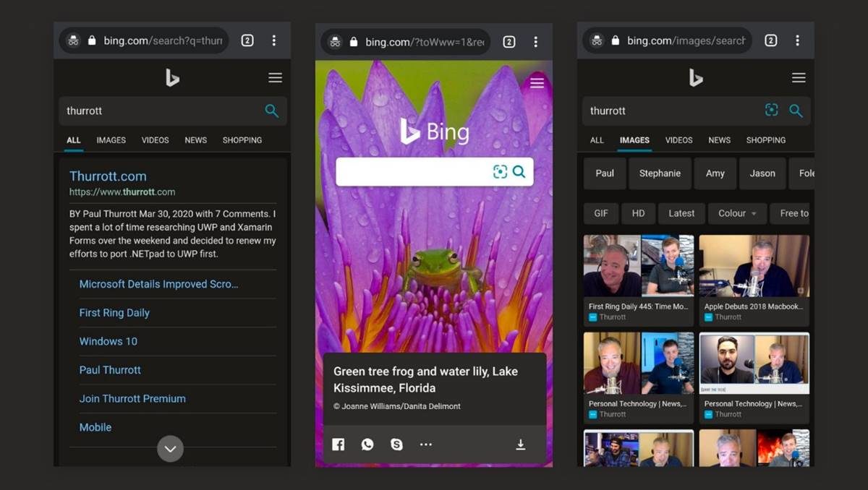Share the wallpaper via Facebook icon
Screen dimensions: 868x490
[338, 444]
